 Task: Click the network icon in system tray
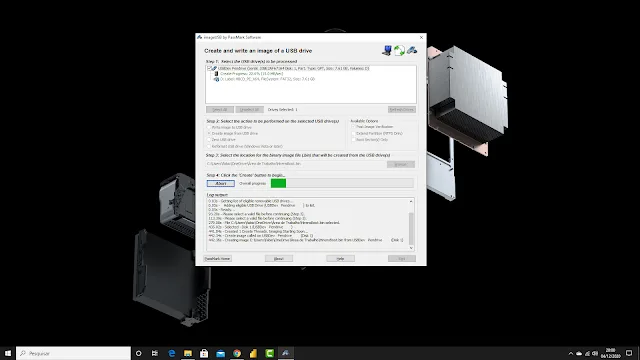click(x=587, y=353)
